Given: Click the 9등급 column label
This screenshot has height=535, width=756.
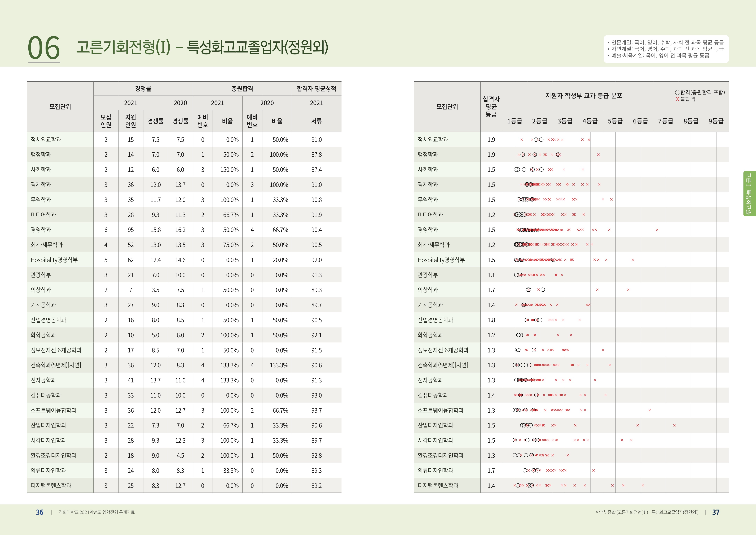Looking at the screenshot, I should coord(716,121).
